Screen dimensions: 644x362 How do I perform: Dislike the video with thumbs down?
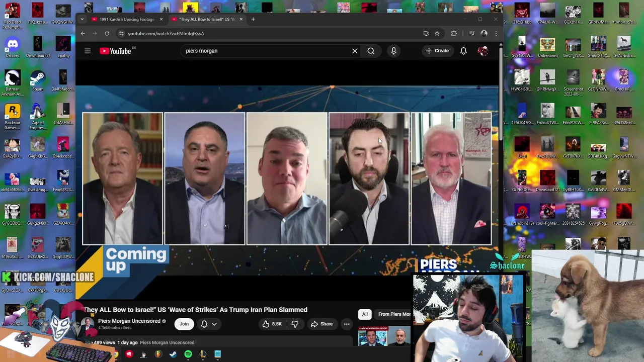tap(295, 324)
